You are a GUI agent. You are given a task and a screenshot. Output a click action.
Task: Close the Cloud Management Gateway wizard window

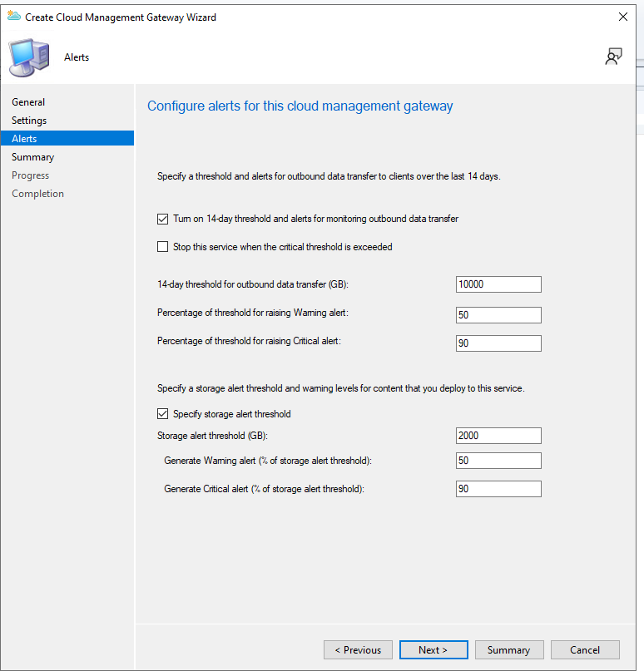coord(622,17)
